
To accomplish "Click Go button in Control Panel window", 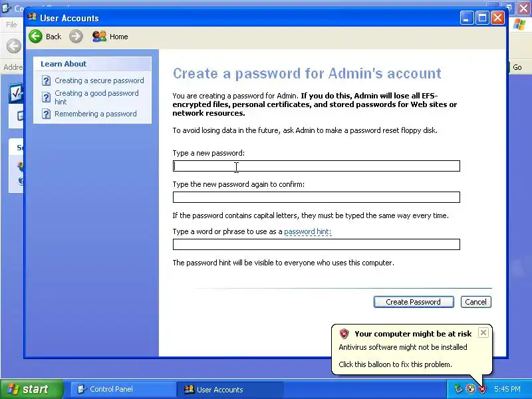I will [x=517, y=67].
